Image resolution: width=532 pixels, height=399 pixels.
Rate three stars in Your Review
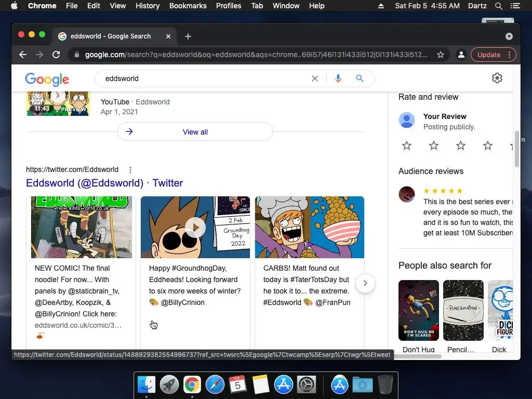tap(461, 145)
